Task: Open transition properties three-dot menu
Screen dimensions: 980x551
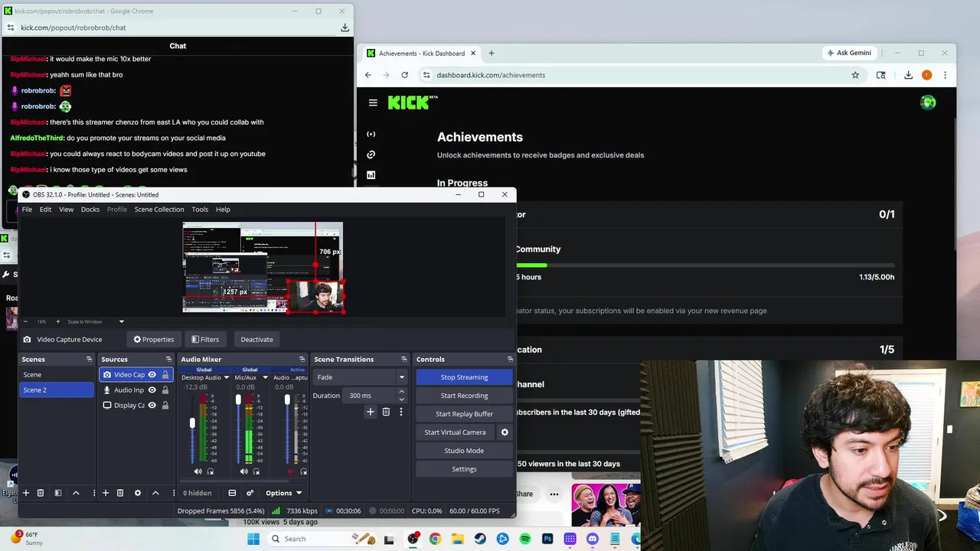Action: 400,412
